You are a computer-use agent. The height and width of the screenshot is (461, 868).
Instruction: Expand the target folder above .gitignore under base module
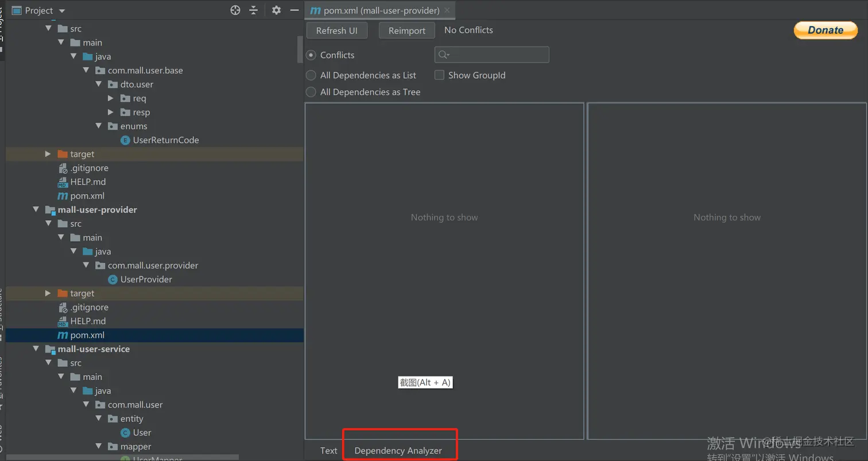48,154
